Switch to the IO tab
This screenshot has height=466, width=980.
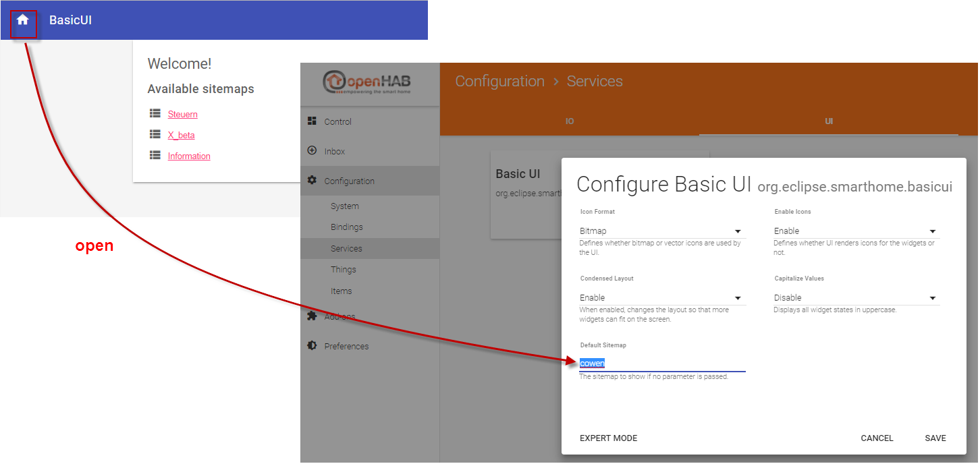(569, 121)
